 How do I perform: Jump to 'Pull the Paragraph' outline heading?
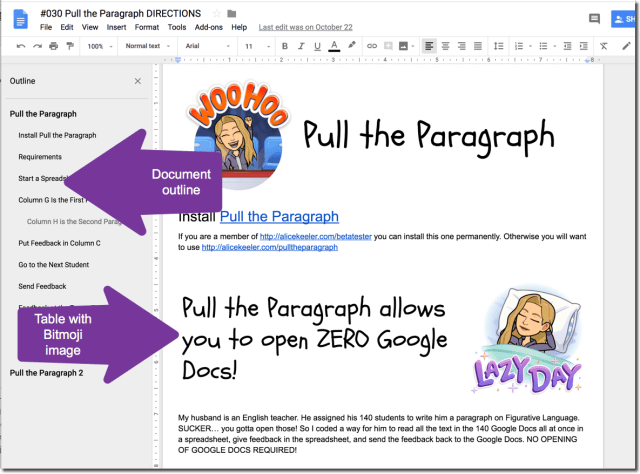click(x=43, y=114)
